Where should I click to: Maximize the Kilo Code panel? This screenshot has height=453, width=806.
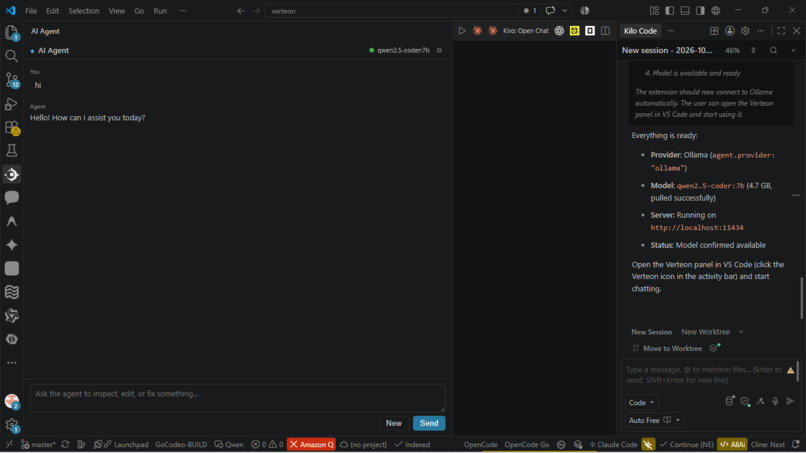[x=781, y=31]
